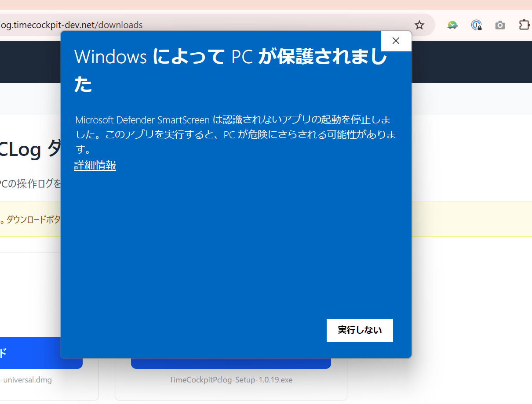
Task: Bookmark this page with the star icon
Action: (419, 25)
